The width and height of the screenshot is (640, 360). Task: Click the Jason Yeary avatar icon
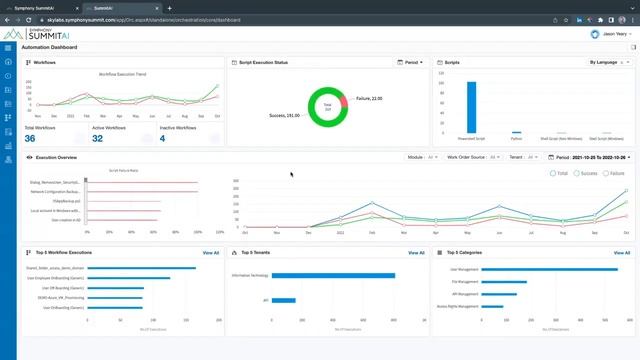[x=595, y=34]
